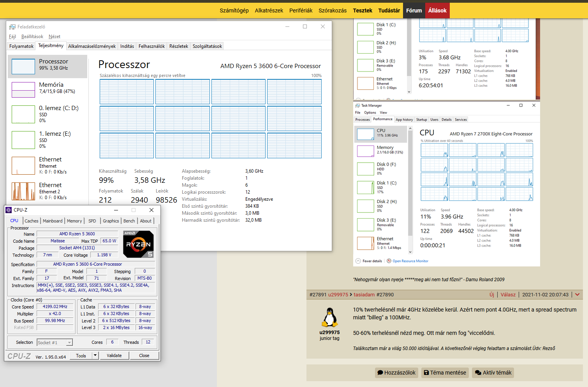Switch to the Felhasználók tab
The width and height of the screenshot is (588, 387).
click(151, 46)
